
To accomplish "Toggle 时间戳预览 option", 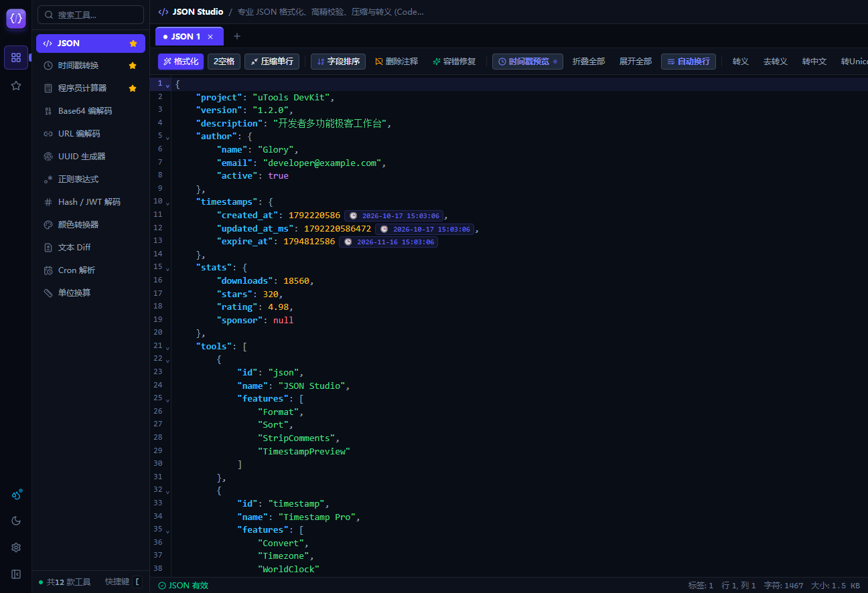I will [x=528, y=62].
